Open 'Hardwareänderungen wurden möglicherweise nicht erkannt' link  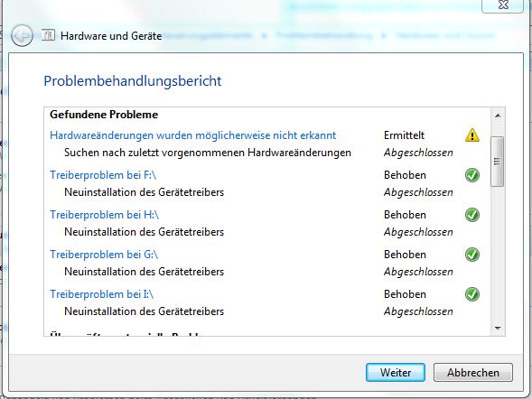point(192,135)
